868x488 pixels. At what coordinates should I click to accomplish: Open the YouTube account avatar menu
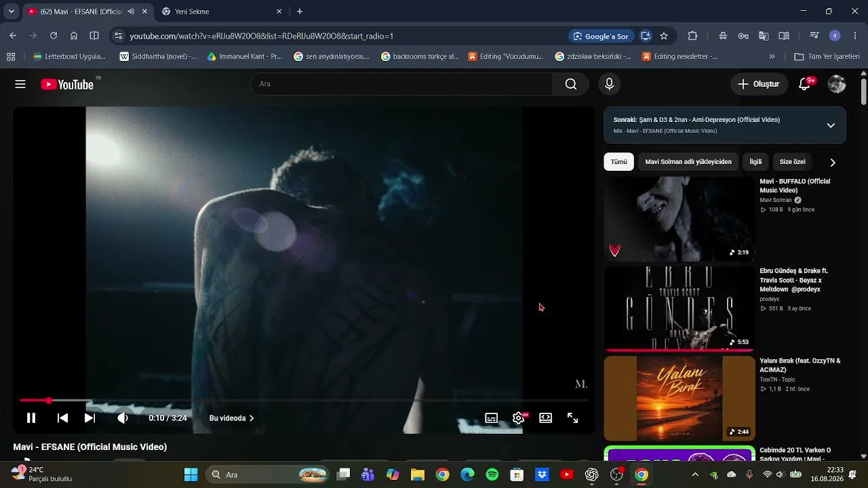(x=837, y=84)
